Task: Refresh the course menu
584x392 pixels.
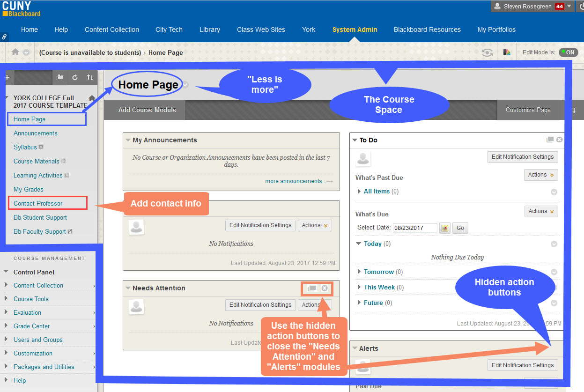Action: tap(75, 78)
